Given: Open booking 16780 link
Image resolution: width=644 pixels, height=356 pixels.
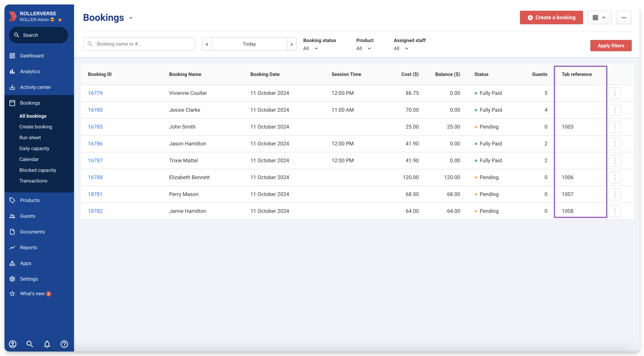Looking at the screenshot, I should [x=95, y=110].
